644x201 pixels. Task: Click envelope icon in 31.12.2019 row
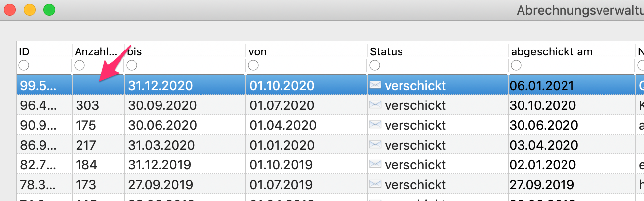tap(375, 164)
